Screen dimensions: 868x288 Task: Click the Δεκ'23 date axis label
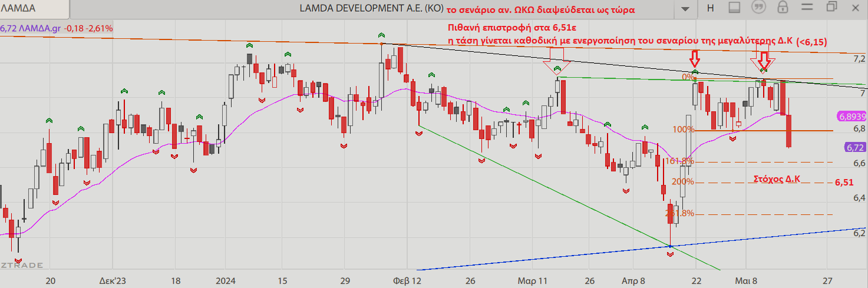[x=112, y=280]
